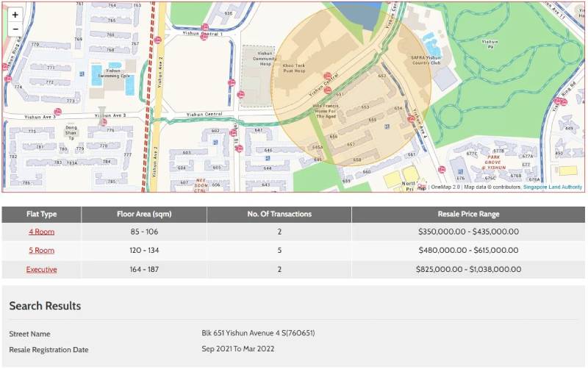Zoom in on the map
Screen dimensions: 588x369
click(x=15, y=15)
